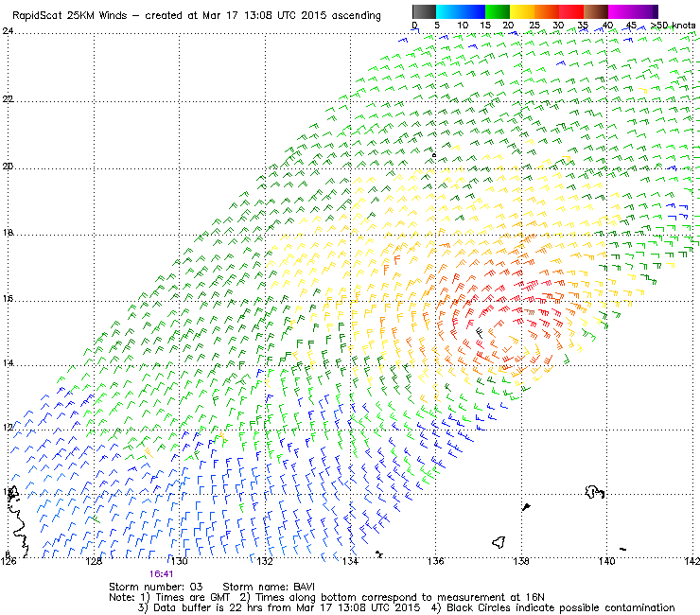The height and width of the screenshot is (615, 700).
Task: Click the Philippine coastline at the left edge
Action: point(18,522)
